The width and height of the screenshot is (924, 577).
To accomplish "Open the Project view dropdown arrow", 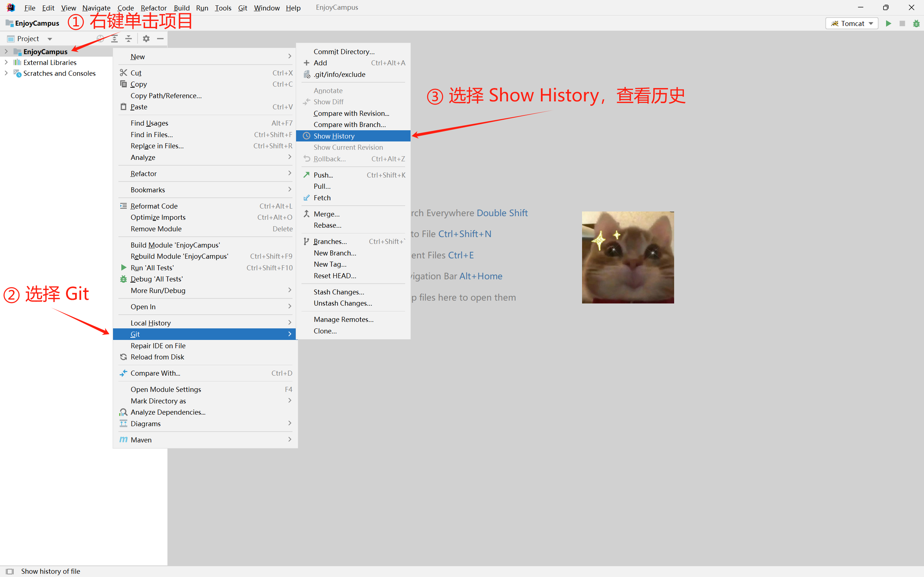I will tap(49, 39).
